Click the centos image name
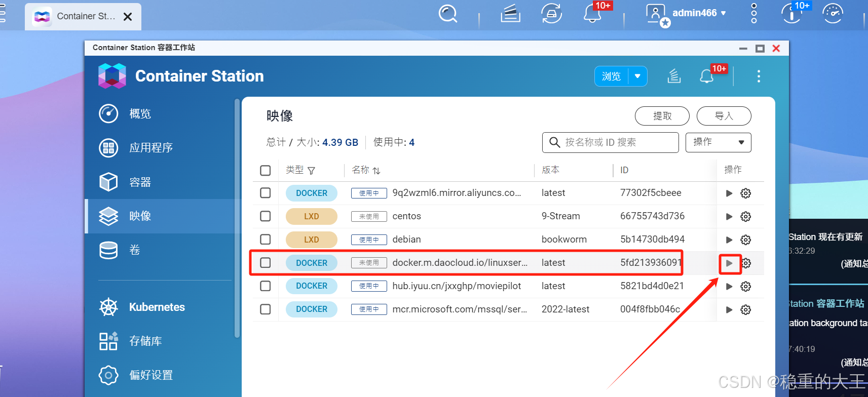The image size is (868, 397). 406,216
